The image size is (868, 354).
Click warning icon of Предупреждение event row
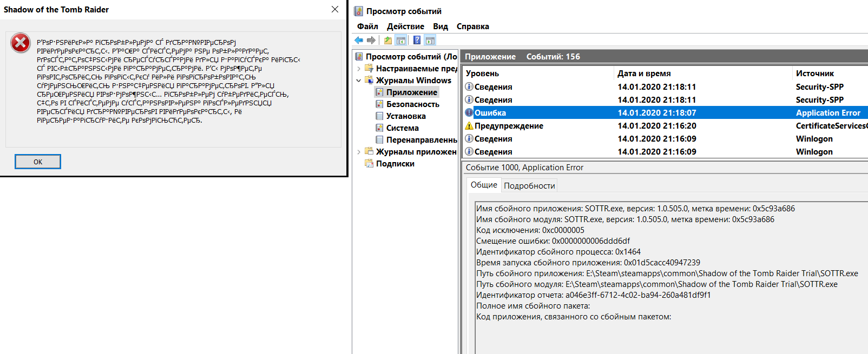click(469, 126)
